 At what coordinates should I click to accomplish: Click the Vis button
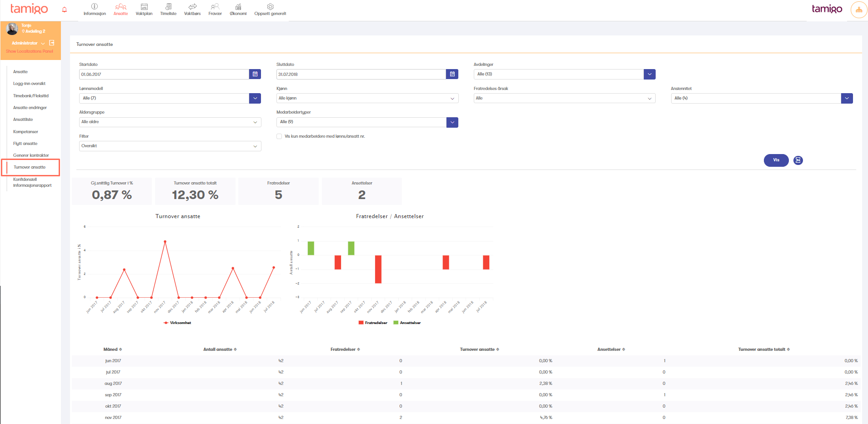coord(776,160)
